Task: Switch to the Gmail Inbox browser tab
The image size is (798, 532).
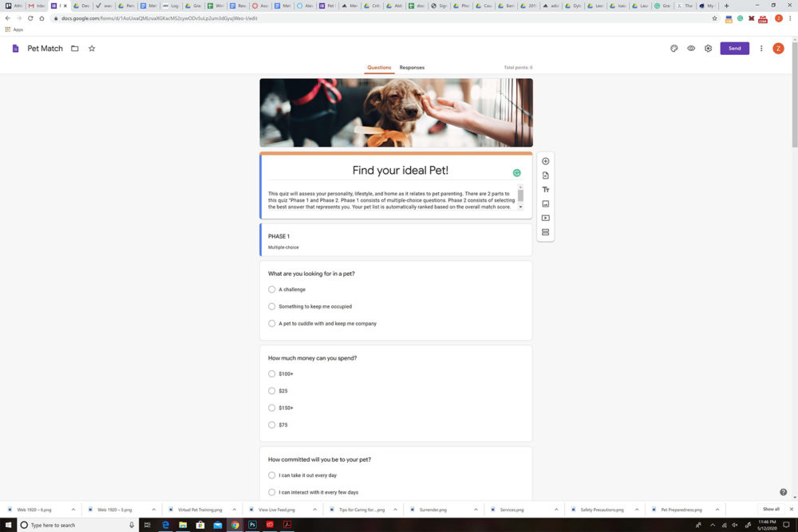Action: point(36,6)
